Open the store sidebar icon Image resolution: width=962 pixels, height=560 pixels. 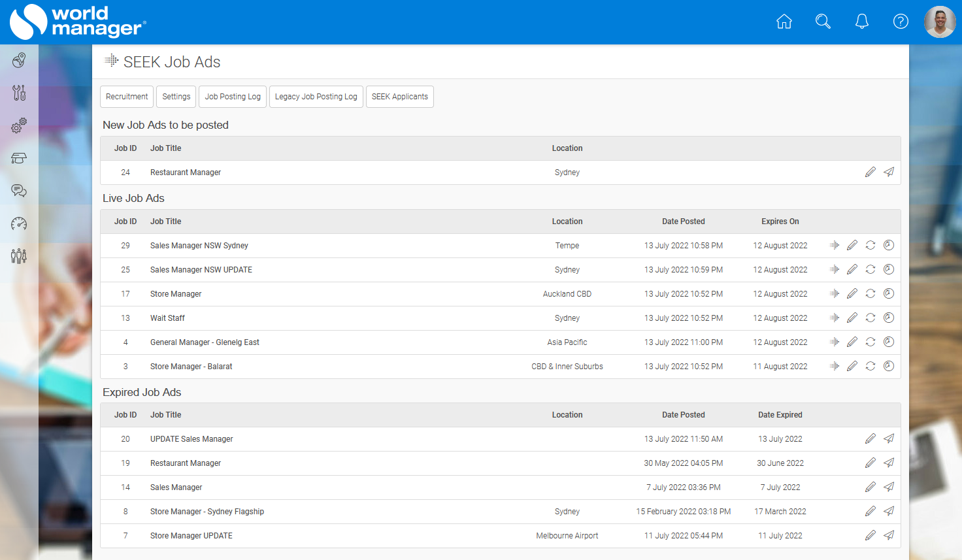[19, 158]
